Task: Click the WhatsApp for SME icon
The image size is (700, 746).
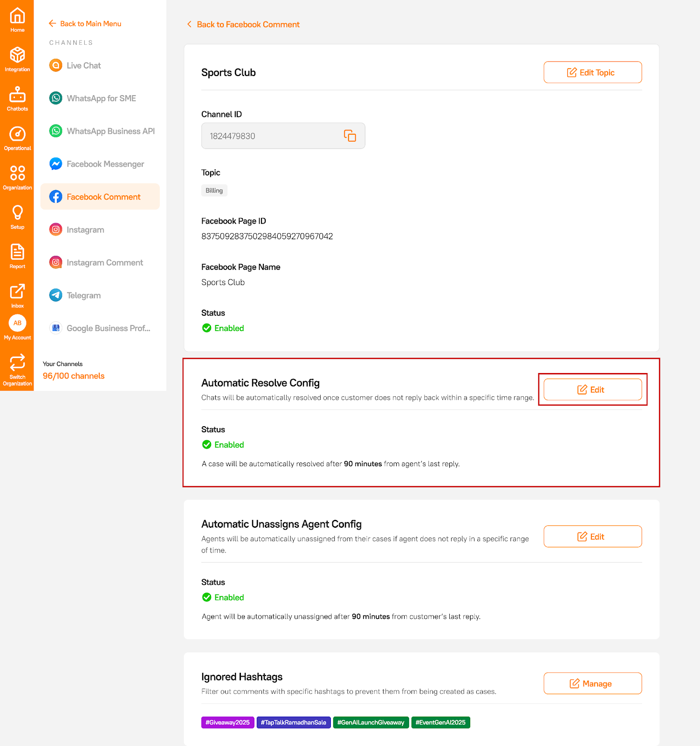Action: pyautogui.click(x=56, y=98)
